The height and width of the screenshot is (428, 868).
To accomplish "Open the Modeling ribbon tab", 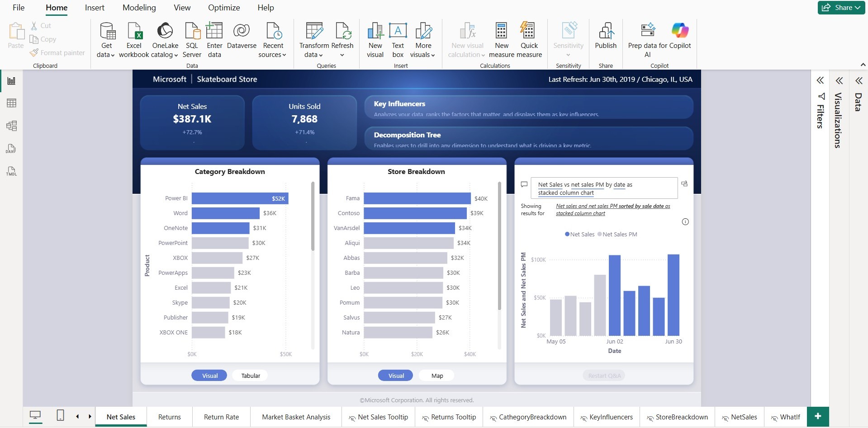I will pos(139,8).
